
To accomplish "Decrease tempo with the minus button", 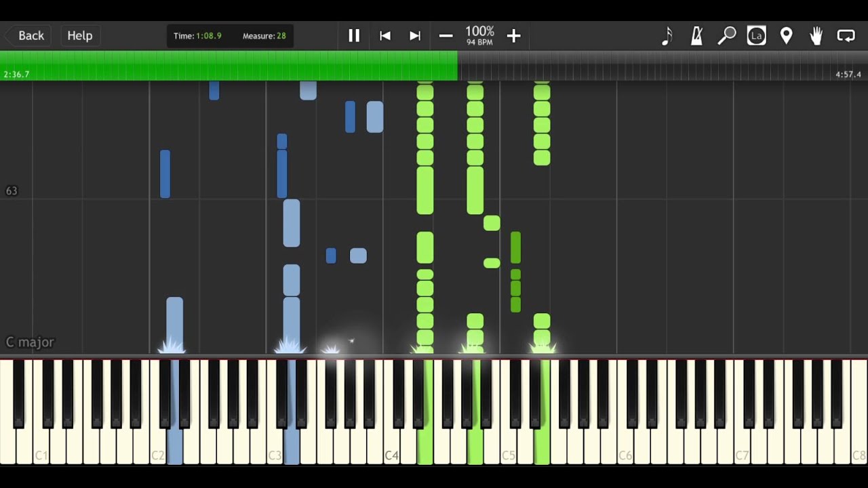I will pos(446,36).
